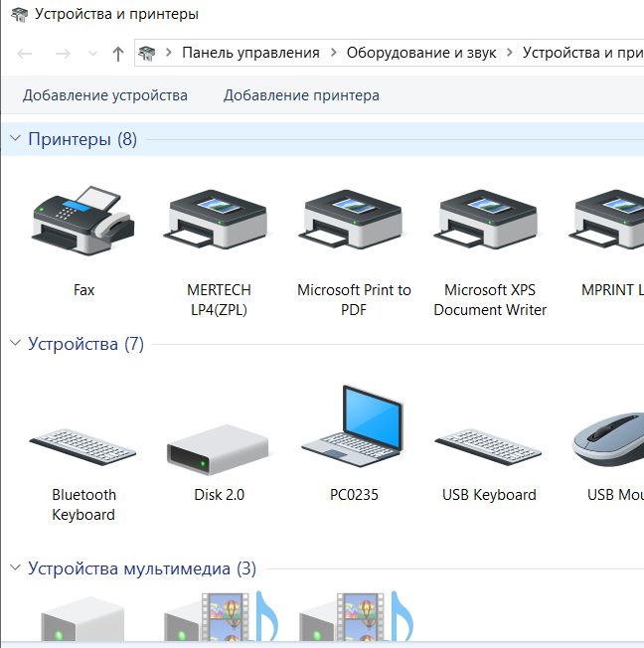Collapse the Устройства (7) group

[15, 344]
